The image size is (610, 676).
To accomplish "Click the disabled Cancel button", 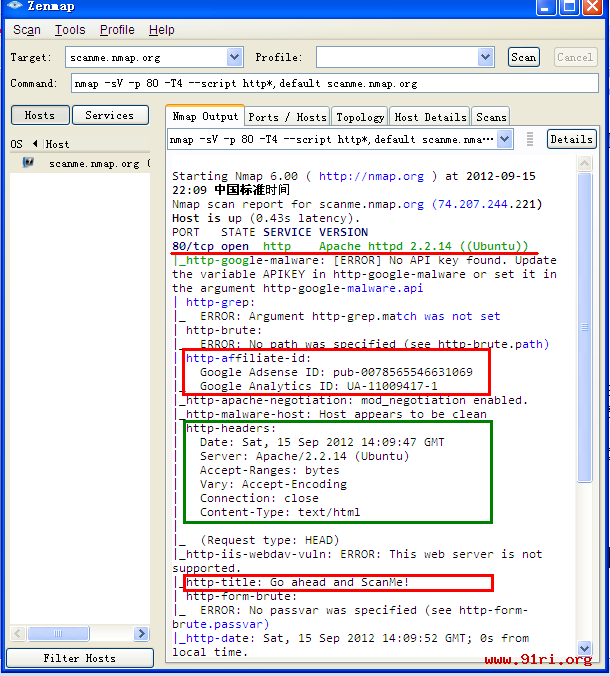I will 575,57.
